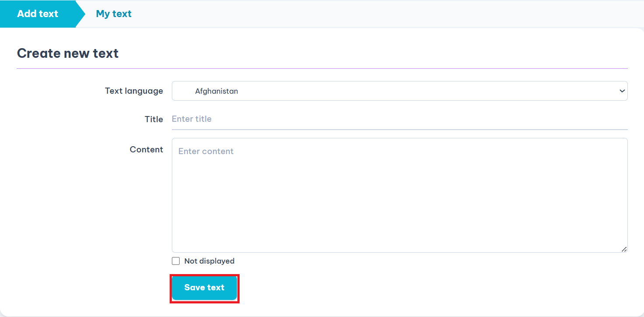Check the box next to Not displayed
Screen dimensions: 644x317
coord(175,261)
